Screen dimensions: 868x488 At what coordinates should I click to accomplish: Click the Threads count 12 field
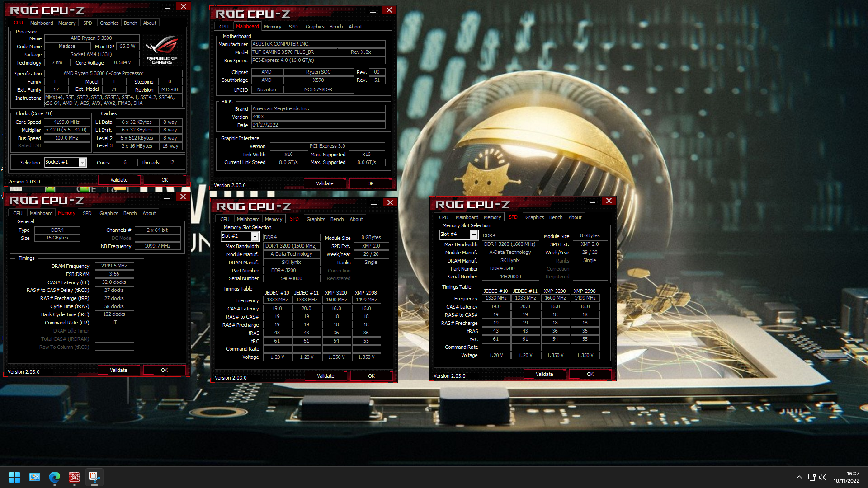click(171, 163)
